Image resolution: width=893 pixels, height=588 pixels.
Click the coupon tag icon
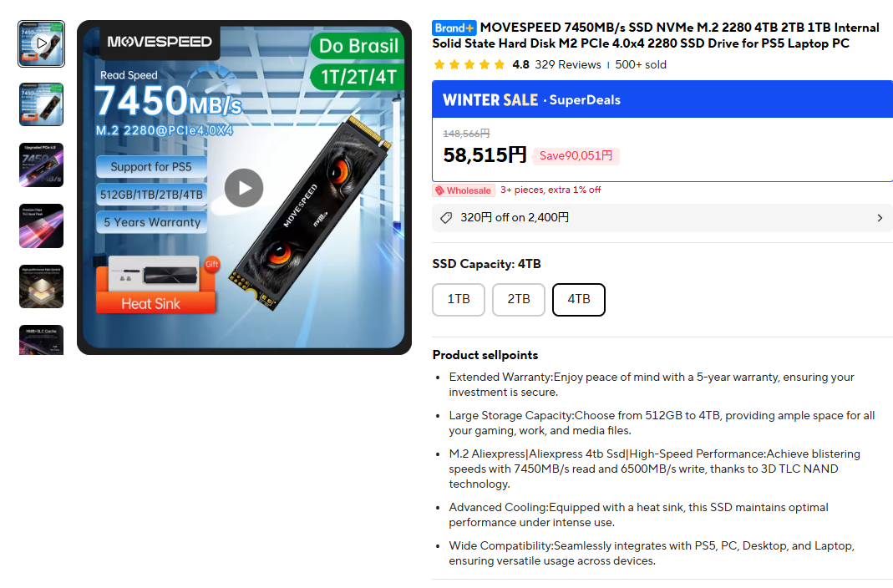pos(446,218)
